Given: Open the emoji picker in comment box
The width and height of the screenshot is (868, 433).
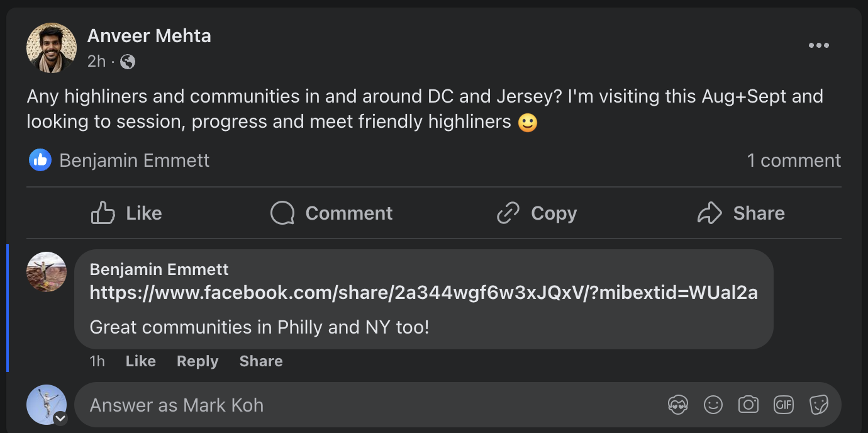Looking at the screenshot, I should pos(713,405).
